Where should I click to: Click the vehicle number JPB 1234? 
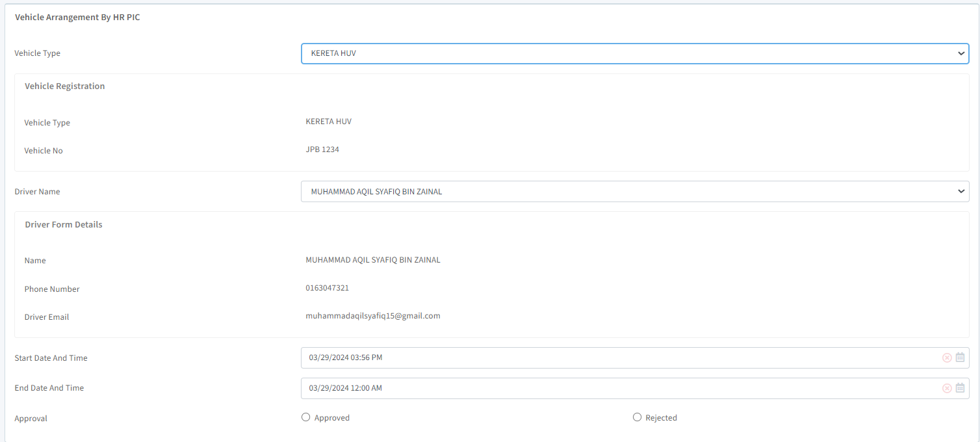click(322, 149)
